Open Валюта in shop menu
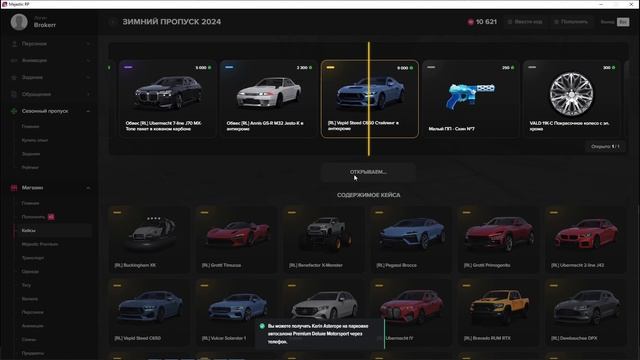The image size is (640, 360). click(30, 299)
